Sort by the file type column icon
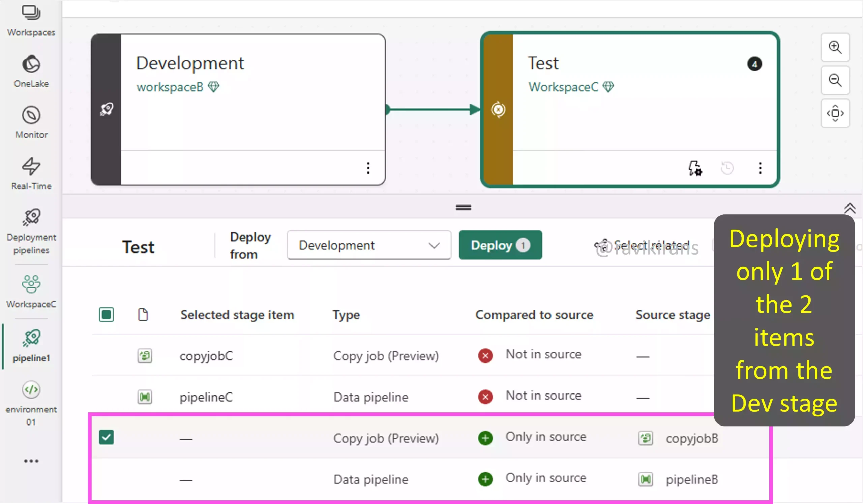Screen dimensions: 863x504 [x=143, y=314]
